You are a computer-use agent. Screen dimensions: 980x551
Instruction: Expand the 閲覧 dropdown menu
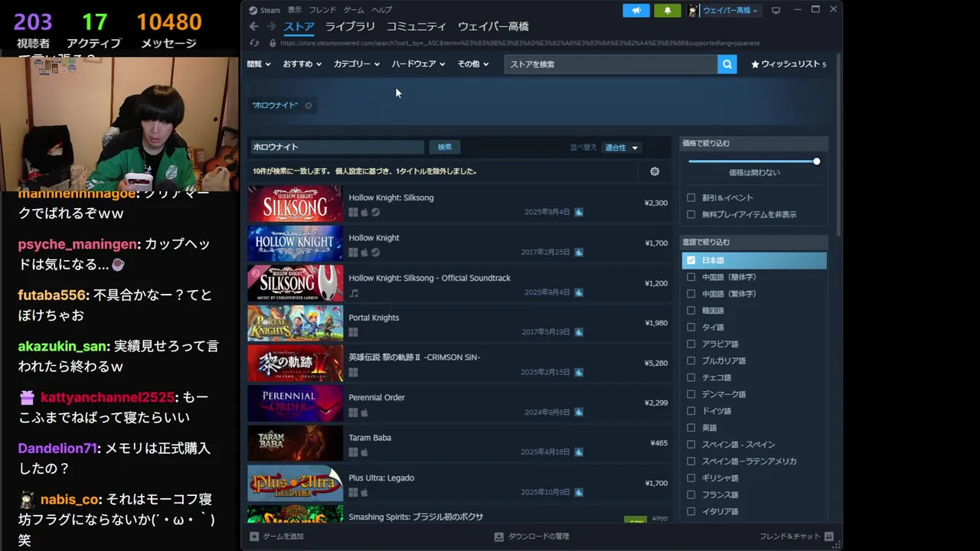click(259, 64)
